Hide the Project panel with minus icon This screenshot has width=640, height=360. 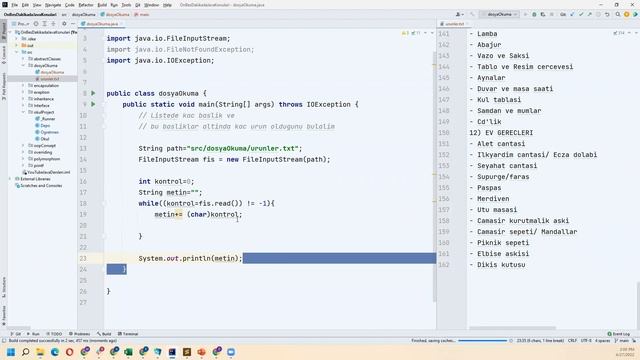pyautogui.click(x=73, y=24)
